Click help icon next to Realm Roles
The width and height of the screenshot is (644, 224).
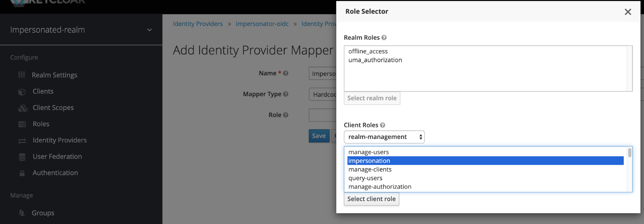pos(384,38)
